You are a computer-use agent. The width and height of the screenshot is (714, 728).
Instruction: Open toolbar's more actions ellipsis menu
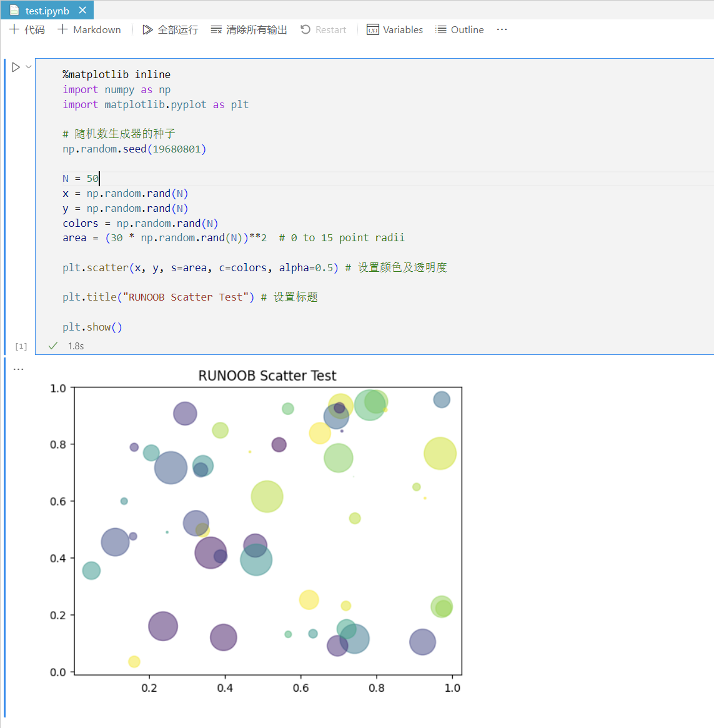pos(502,29)
